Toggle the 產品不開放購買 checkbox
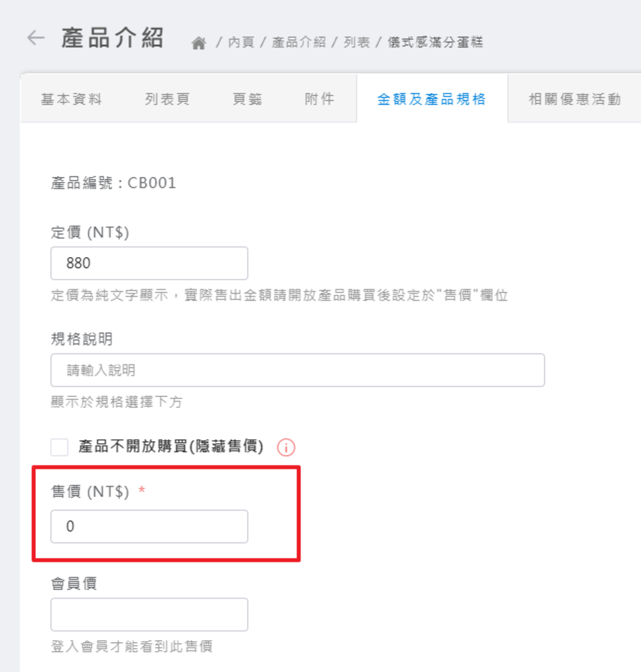This screenshot has width=641, height=672. click(x=60, y=447)
